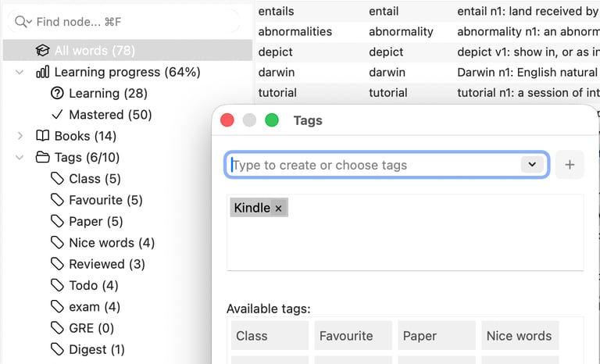Click the tag icon beside Favourite
The width and height of the screenshot is (600, 364).
click(x=56, y=200)
